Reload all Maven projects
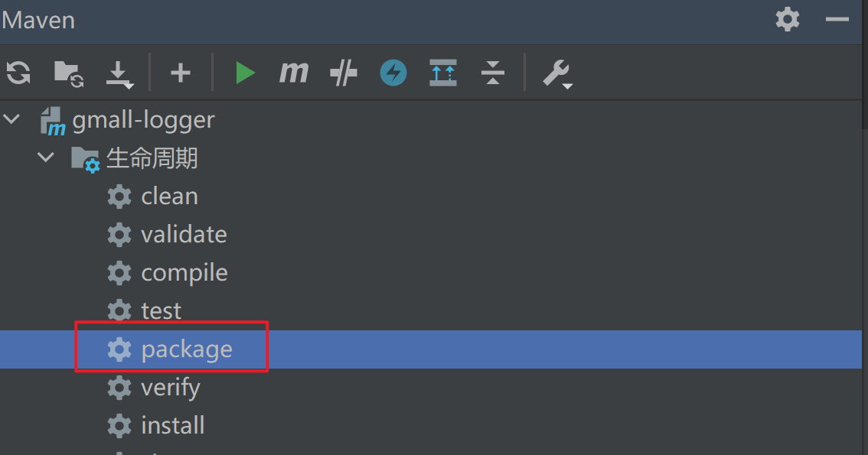Viewport: 868px width, 455px height. 18,73
